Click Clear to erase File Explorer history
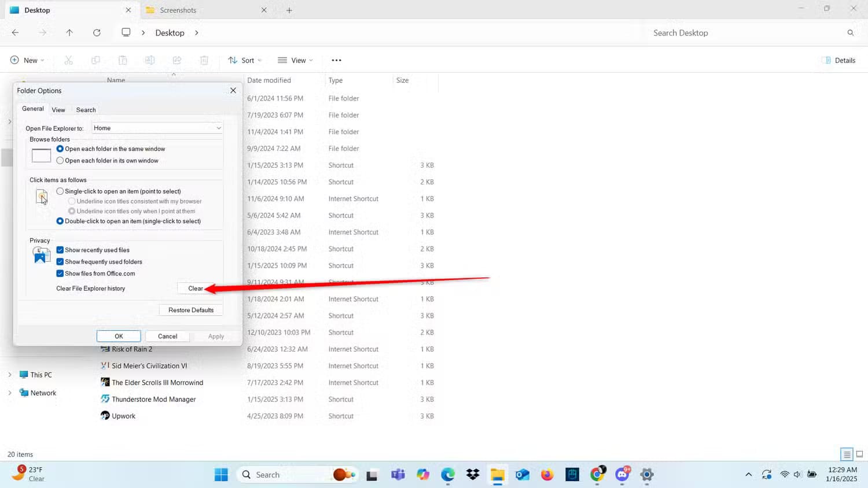The image size is (868, 488). coord(196,289)
